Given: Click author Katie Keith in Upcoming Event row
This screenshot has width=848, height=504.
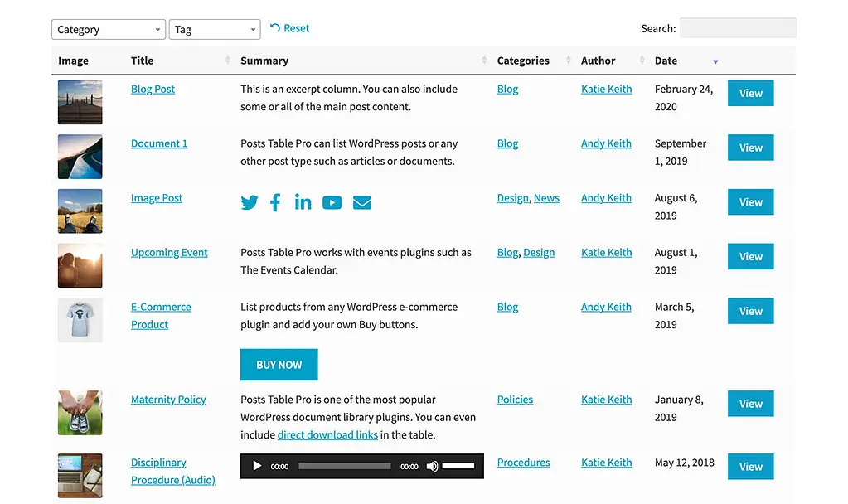Looking at the screenshot, I should tap(606, 253).
